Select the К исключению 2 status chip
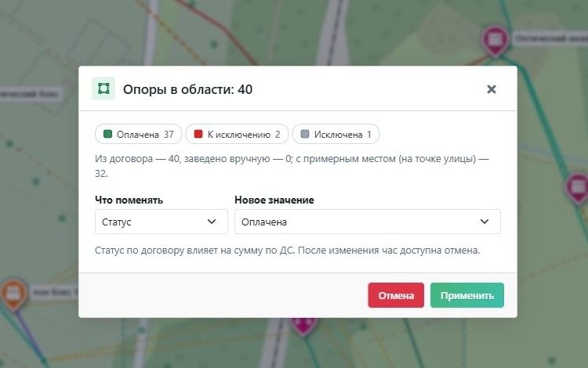Image resolution: width=588 pixels, height=368 pixels. (x=237, y=134)
